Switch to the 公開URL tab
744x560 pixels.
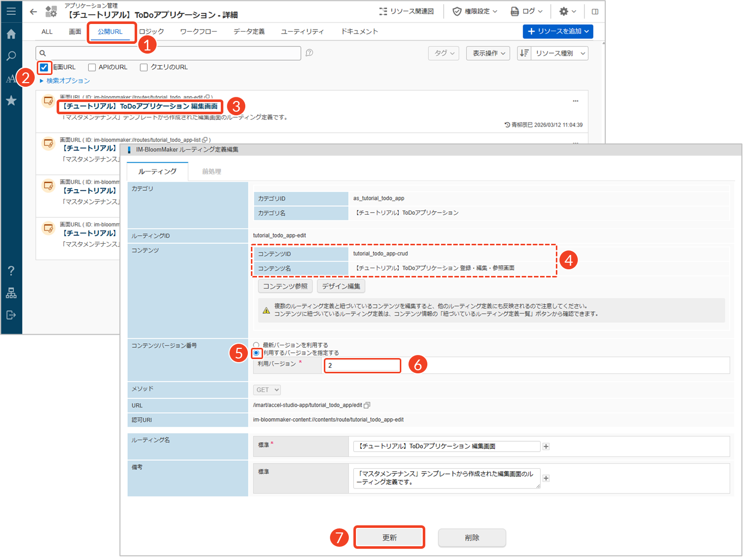tap(110, 32)
